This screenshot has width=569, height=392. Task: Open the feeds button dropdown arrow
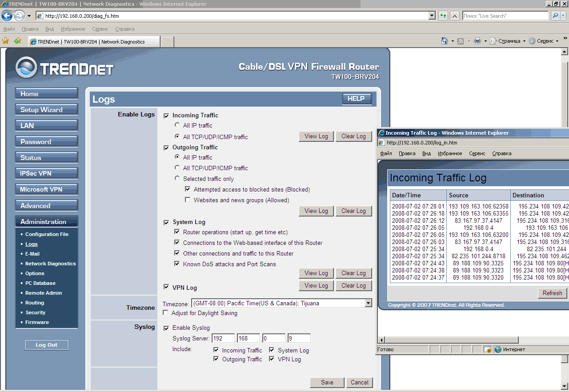click(x=469, y=41)
